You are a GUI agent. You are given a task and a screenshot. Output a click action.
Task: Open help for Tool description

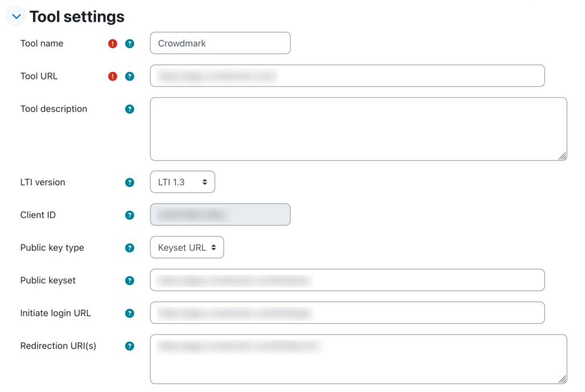point(130,109)
